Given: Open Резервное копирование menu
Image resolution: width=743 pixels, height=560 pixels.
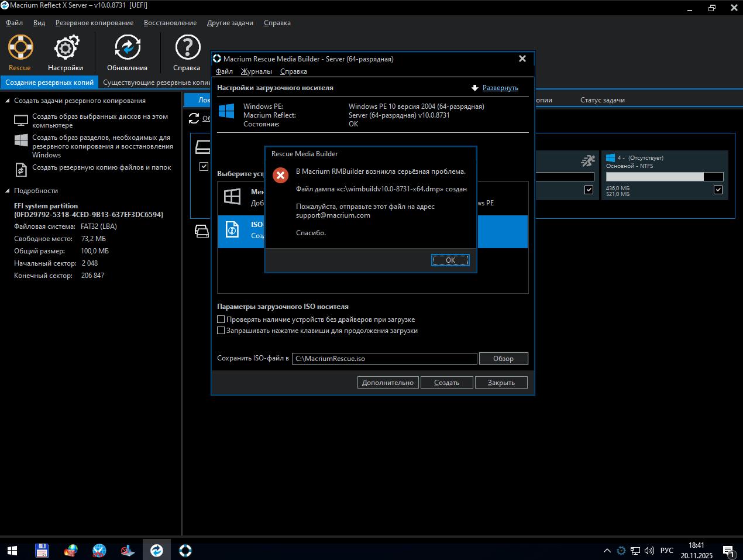Looking at the screenshot, I should 94,23.
